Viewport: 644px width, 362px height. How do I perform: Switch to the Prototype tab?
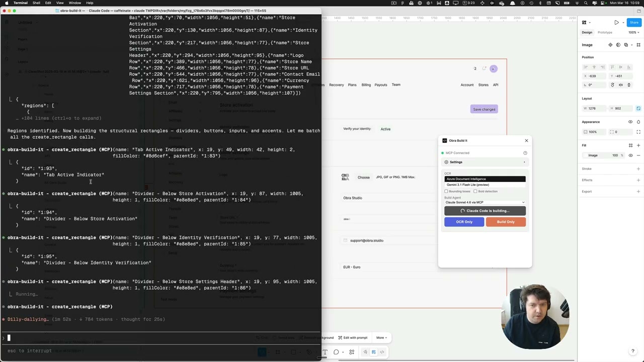coord(605,33)
